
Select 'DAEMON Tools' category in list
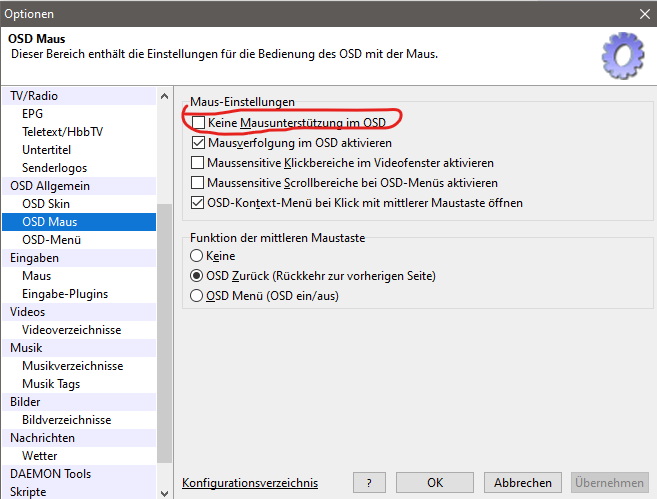[50, 474]
